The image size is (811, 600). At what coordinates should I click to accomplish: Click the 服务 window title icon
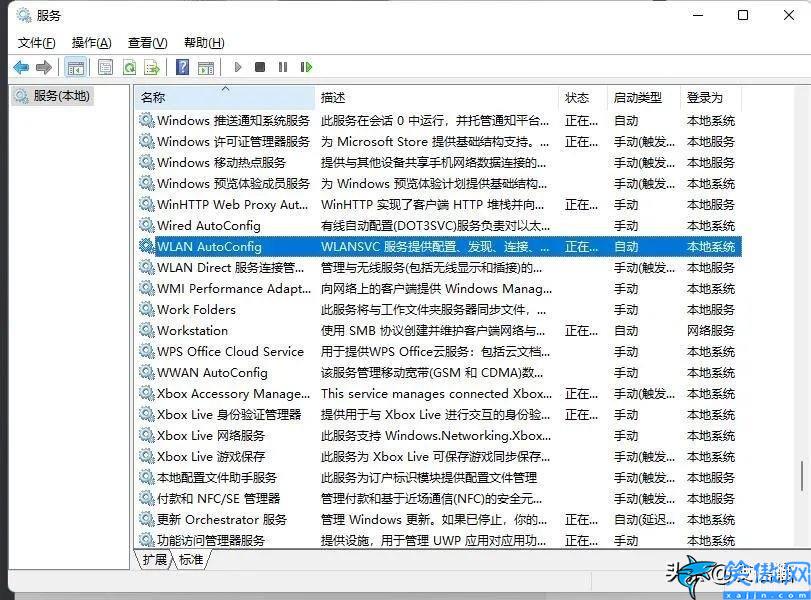click(x=24, y=16)
